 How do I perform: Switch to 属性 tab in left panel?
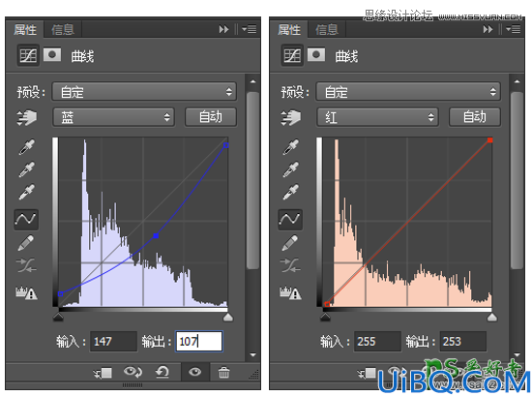click(x=25, y=30)
